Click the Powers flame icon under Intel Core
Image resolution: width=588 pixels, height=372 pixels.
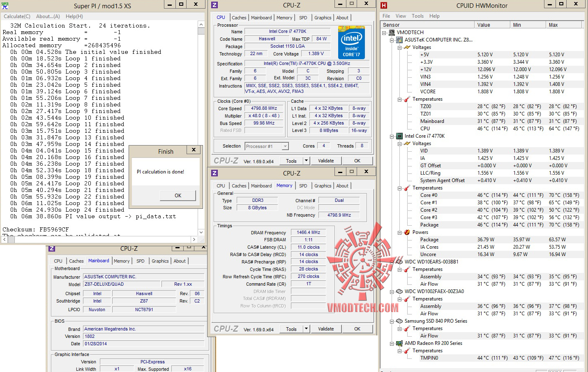click(407, 232)
